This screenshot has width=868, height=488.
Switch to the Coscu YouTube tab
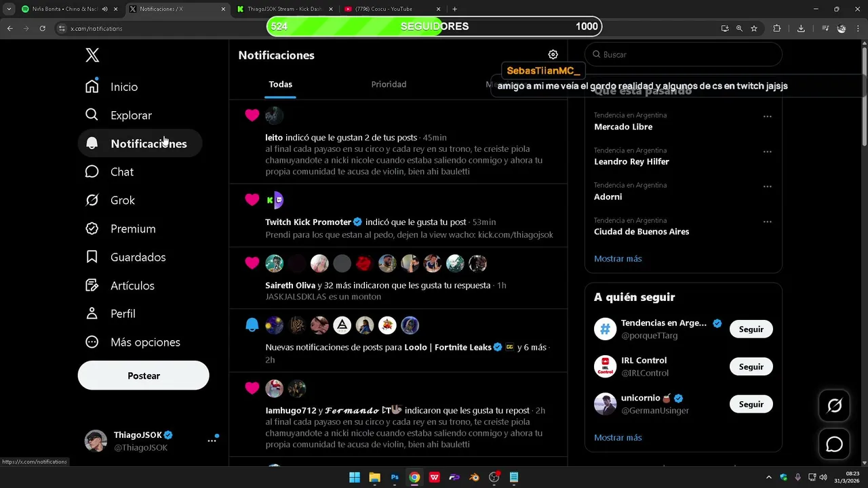coord(392,9)
